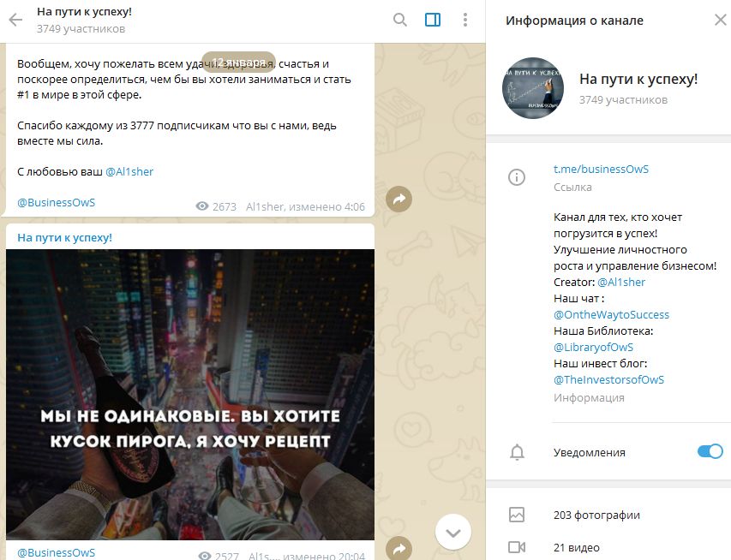Toggle the Уведомления notifications switch
Viewport: 731px width, 560px height.
[x=710, y=451]
